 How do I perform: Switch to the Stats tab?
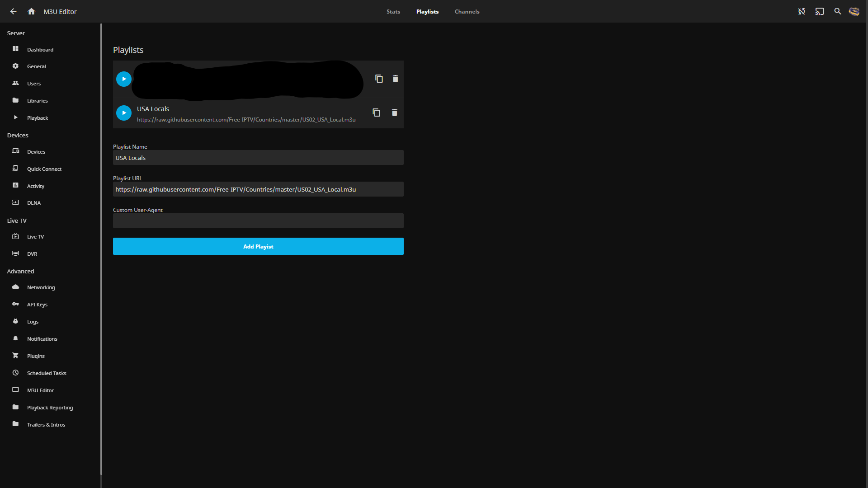coord(393,11)
